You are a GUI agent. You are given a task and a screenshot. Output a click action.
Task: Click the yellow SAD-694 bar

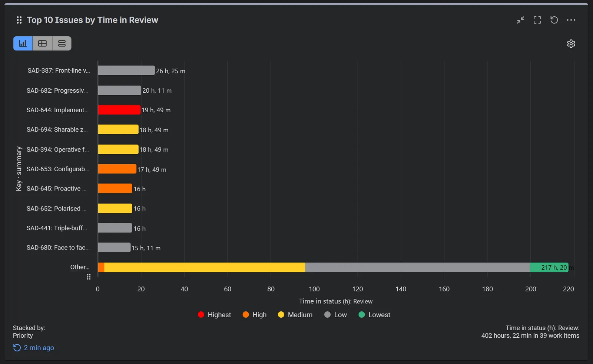pyautogui.click(x=118, y=129)
